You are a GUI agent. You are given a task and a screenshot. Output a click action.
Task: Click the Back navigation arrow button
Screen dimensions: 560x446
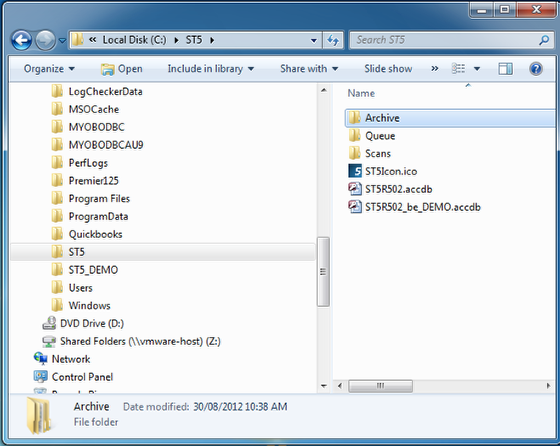[x=21, y=40]
